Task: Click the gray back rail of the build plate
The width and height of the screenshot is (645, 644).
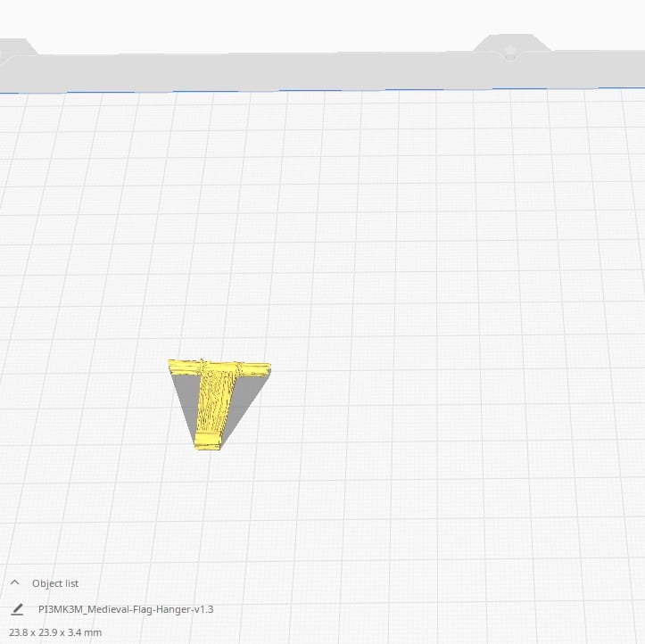Action: tap(268, 71)
